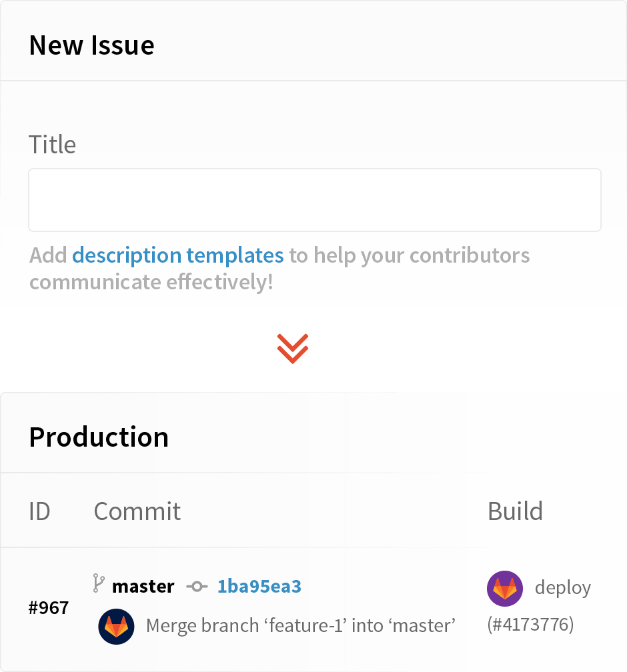Open commit 1ba95ea3
The width and height of the screenshot is (627, 672).
pyautogui.click(x=259, y=586)
